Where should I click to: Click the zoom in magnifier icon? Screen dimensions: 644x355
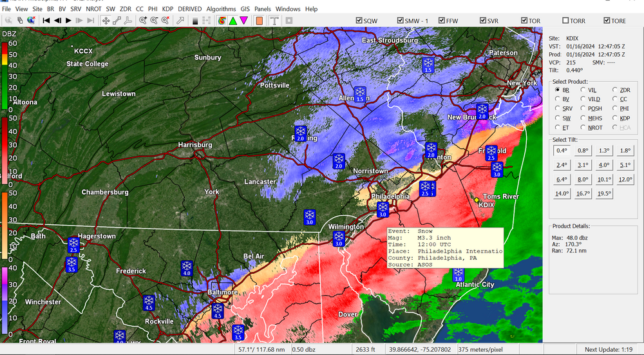click(143, 20)
